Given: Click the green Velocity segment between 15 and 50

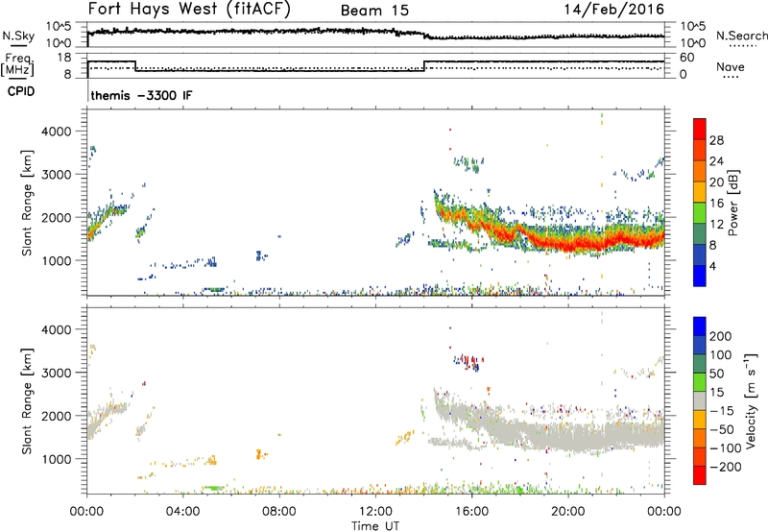Looking at the screenshot, I should click(x=700, y=382).
